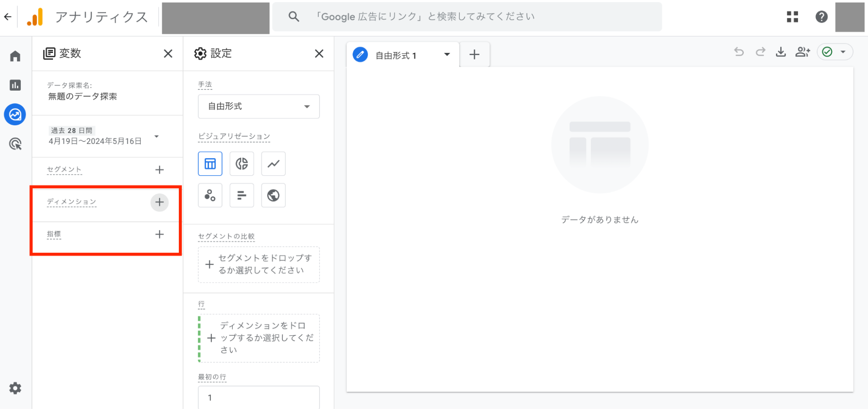The width and height of the screenshot is (868, 409).
Task: Open Admin settings gear at bottom left
Action: [15, 388]
